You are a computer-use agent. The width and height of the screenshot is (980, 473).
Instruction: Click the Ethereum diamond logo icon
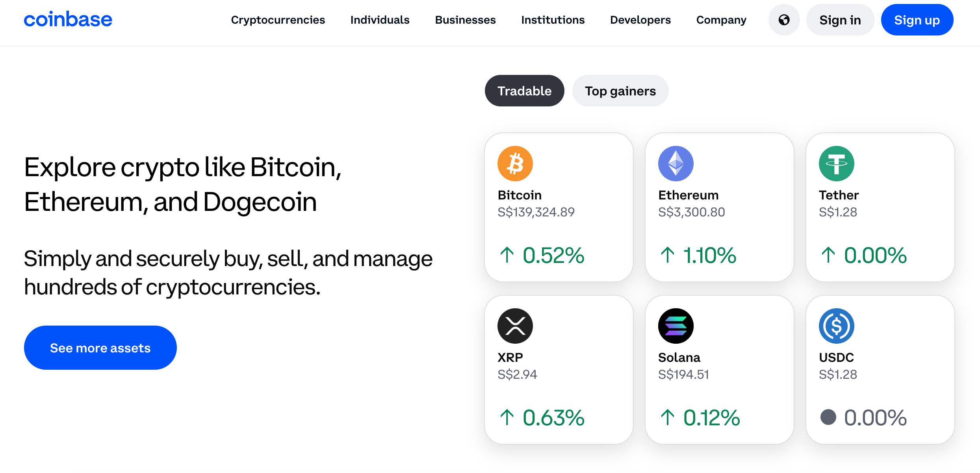676,164
